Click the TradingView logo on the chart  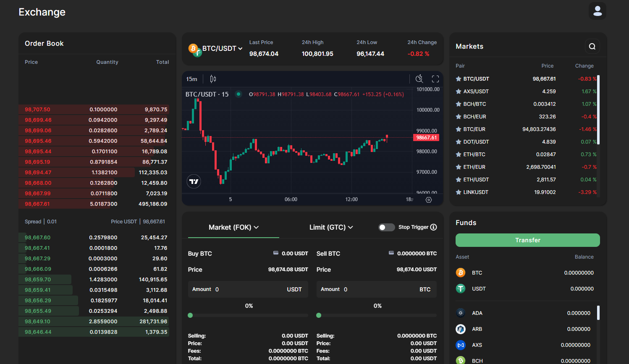(194, 181)
